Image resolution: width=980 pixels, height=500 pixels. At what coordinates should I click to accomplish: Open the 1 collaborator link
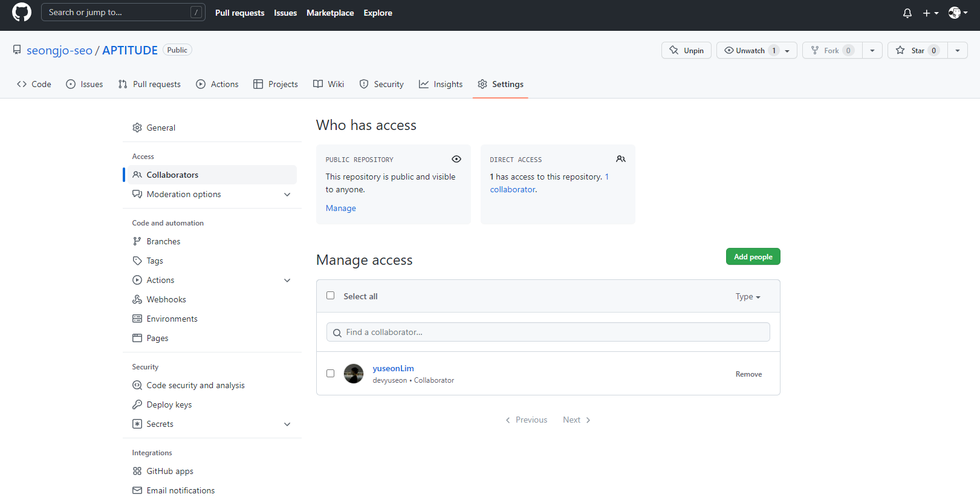coord(513,189)
